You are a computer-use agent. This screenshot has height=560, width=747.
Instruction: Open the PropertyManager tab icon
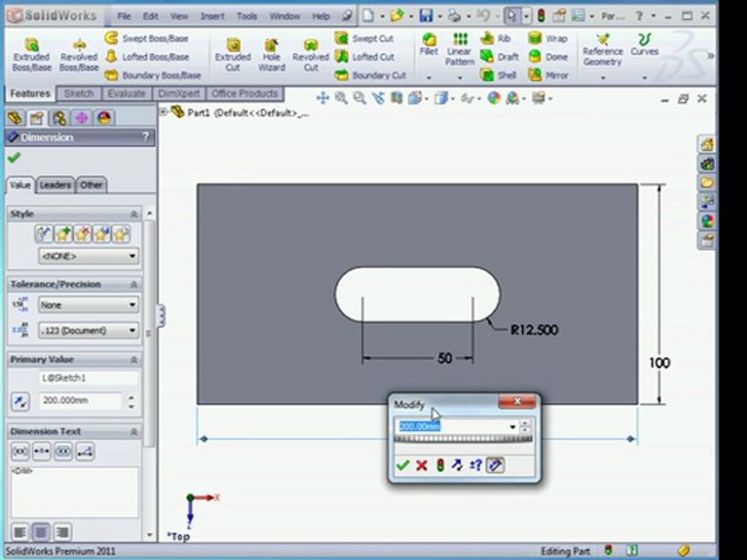[37, 117]
